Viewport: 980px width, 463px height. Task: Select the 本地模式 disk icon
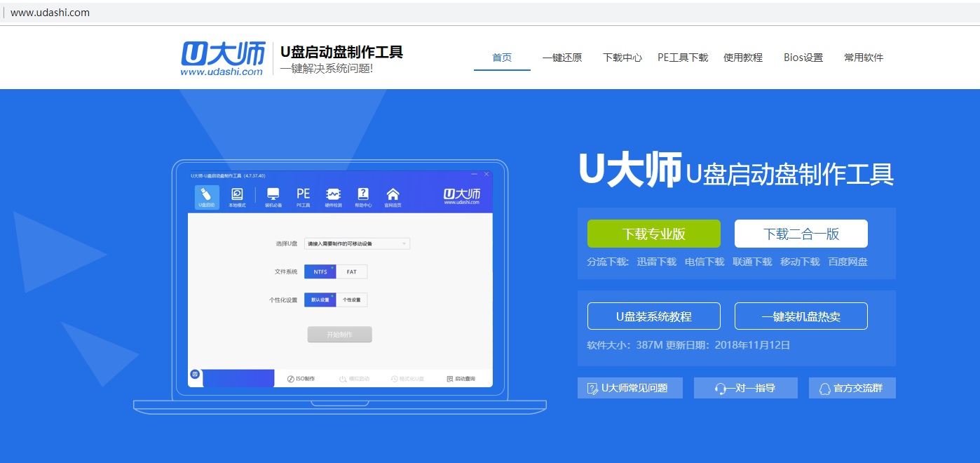237,194
